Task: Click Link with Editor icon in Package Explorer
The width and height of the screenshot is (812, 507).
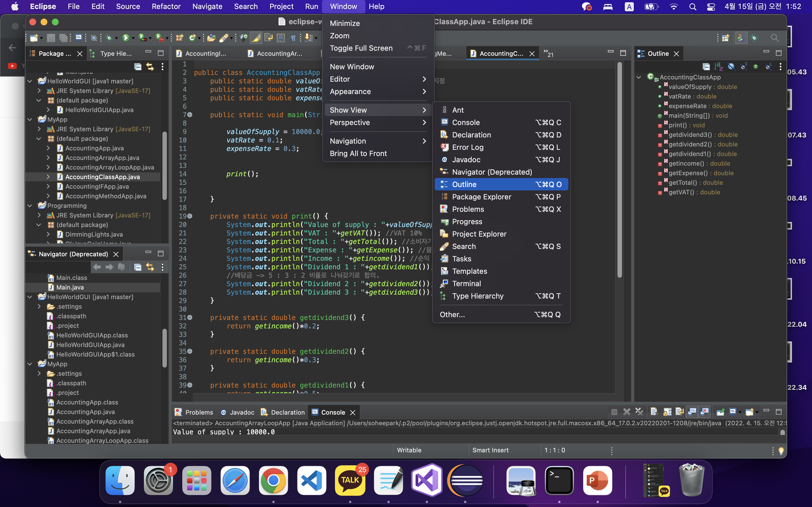Action: tap(150, 67)
